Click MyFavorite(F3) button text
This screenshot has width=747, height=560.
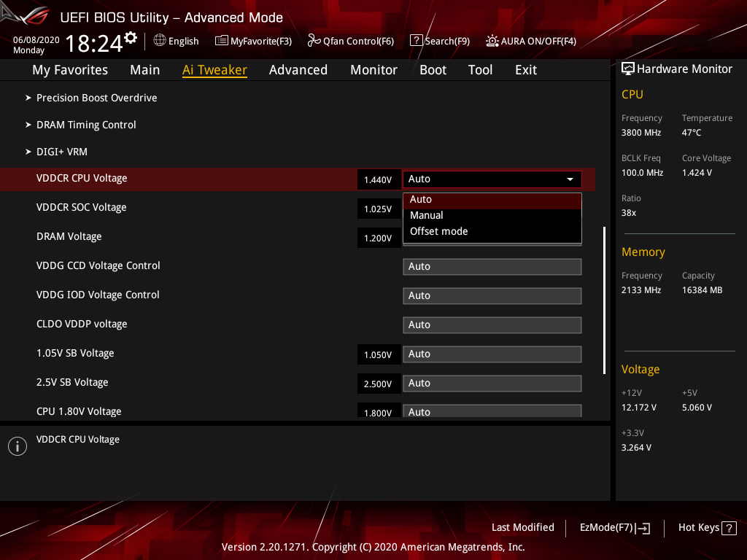[261, 42]
